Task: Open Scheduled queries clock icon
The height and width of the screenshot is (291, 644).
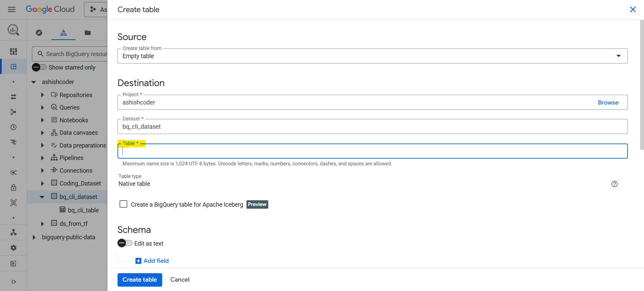Action: tap(13, 127)
